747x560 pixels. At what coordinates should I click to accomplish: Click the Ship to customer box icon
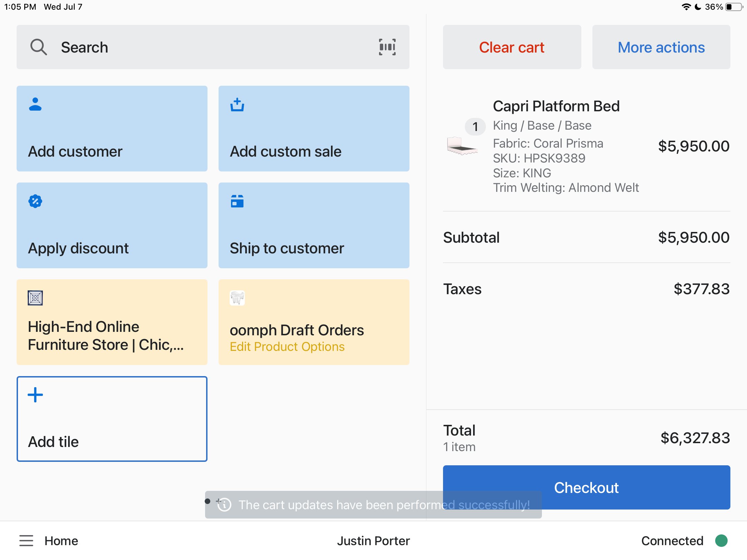tap(237, 201)
